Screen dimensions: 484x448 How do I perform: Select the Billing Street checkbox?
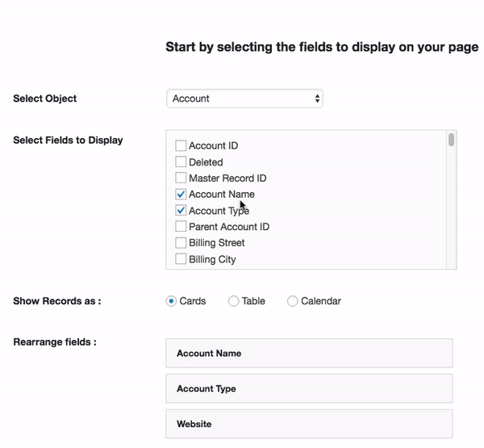tap(181, 242)
